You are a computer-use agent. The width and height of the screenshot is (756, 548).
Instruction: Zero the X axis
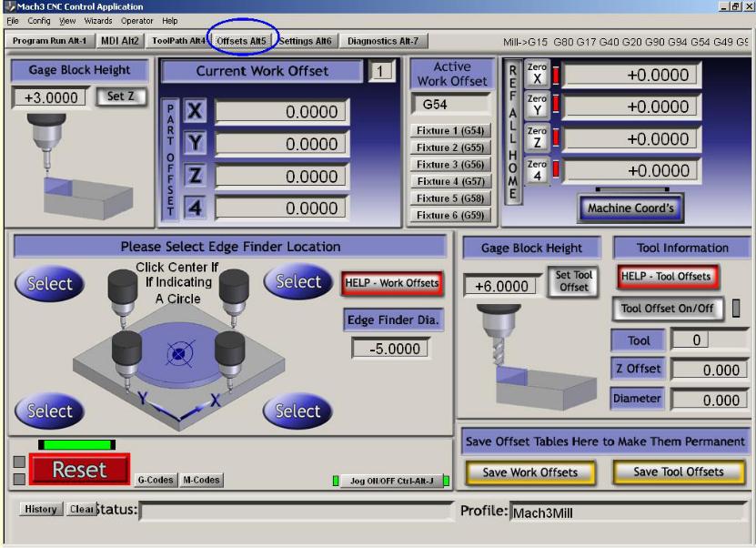click(537, 74)
